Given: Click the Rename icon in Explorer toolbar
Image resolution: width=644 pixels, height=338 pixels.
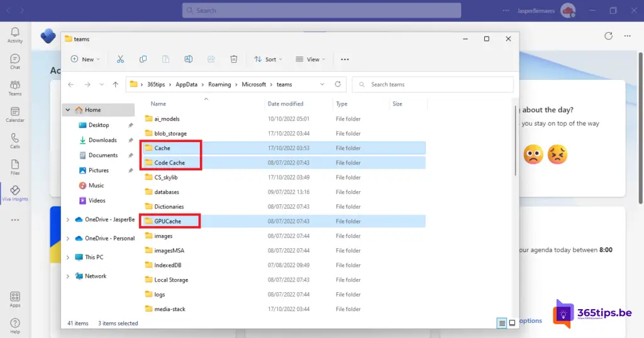Looking at the screenshot, I should [x=189, y=60].
